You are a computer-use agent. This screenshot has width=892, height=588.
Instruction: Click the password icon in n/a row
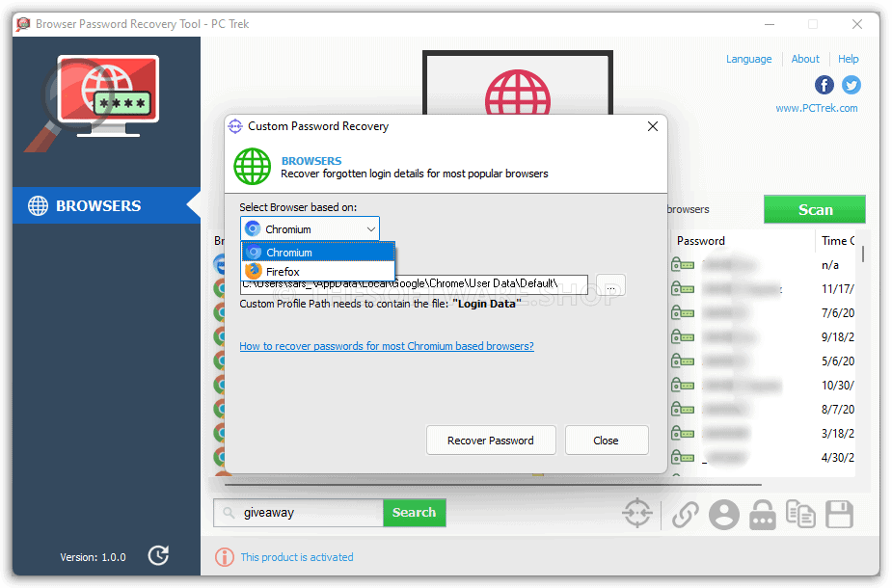685,266
